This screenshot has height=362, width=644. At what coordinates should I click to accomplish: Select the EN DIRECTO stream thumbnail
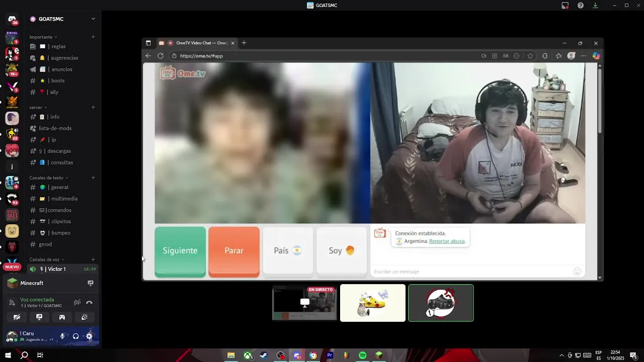304,303
